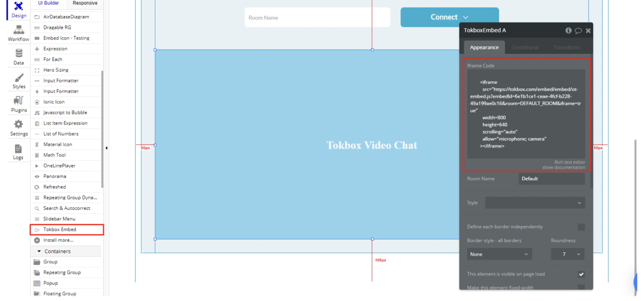Select the first Input Formatter element
The width and height of the screenshot is (644, 301).
tap(66, 81)
